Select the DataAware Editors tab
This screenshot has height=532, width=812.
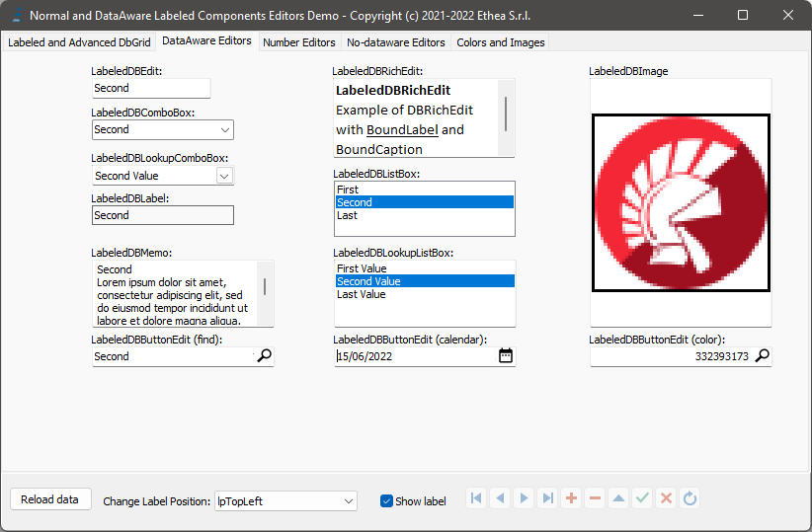(206, 40)
